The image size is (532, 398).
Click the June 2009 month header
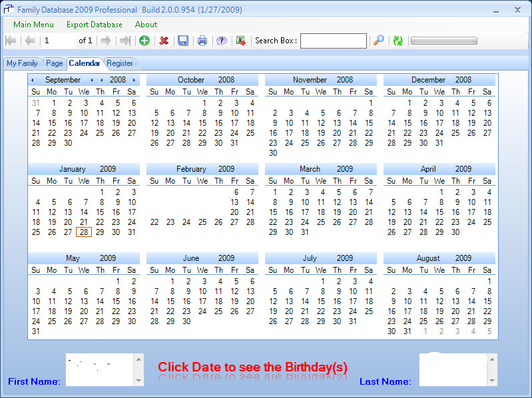(202, 258)
